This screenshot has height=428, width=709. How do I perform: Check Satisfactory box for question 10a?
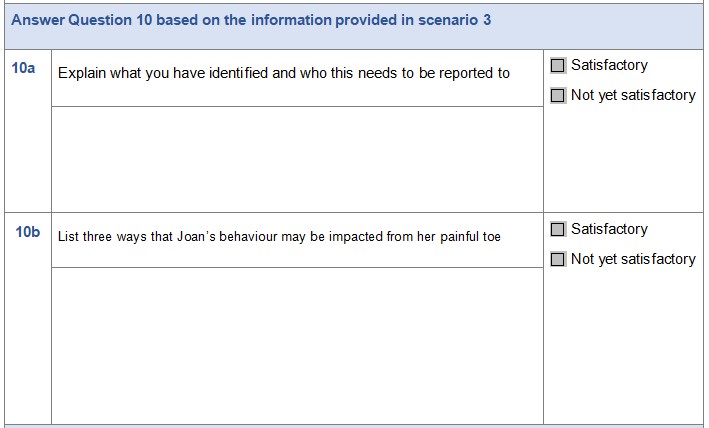point(558,66)
